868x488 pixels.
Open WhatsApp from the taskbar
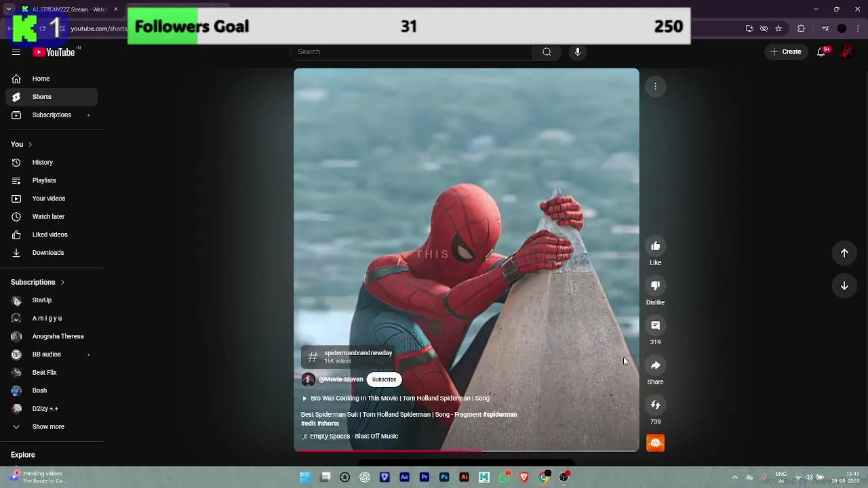tap(504, 477)
